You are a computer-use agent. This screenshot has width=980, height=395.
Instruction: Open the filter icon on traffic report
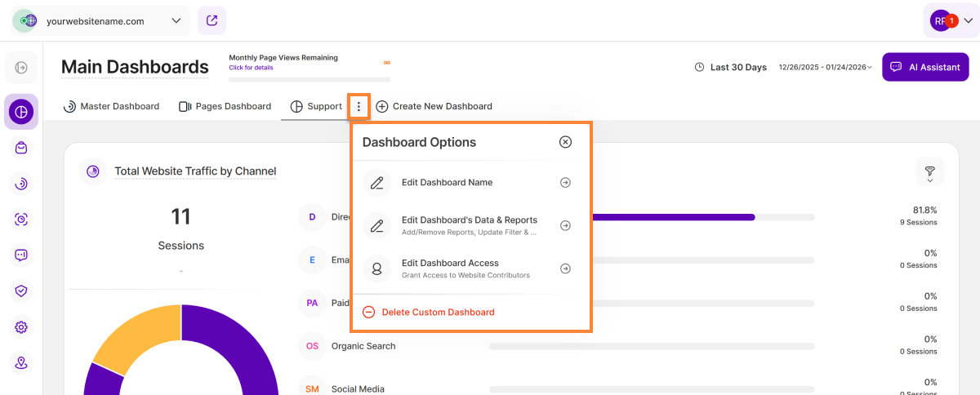[x=929, y=172]
